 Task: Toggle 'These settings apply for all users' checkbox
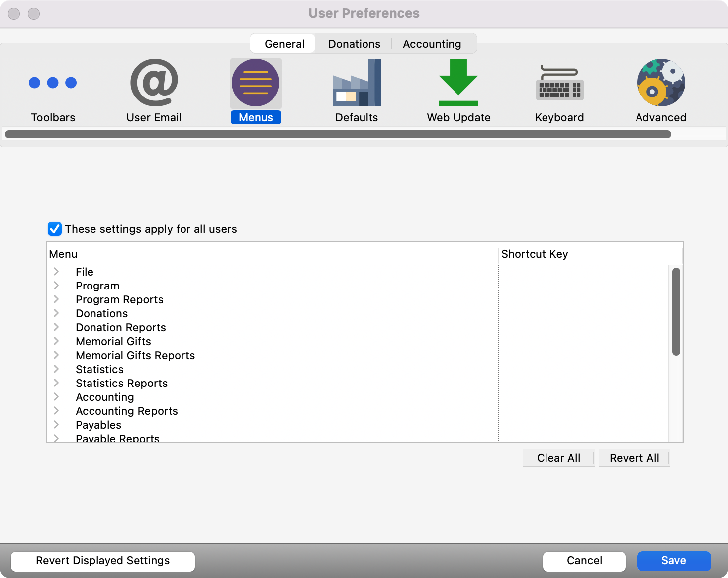coord(55,229)
